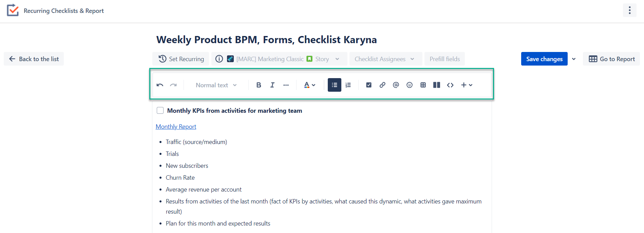Screen dimensions: 644x233
Task: Click the checklist title Weekly Product BPM
Action: 267,40
